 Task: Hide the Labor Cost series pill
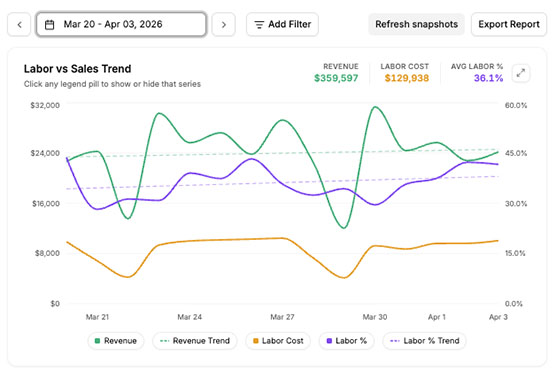click(x=278, y=341)
